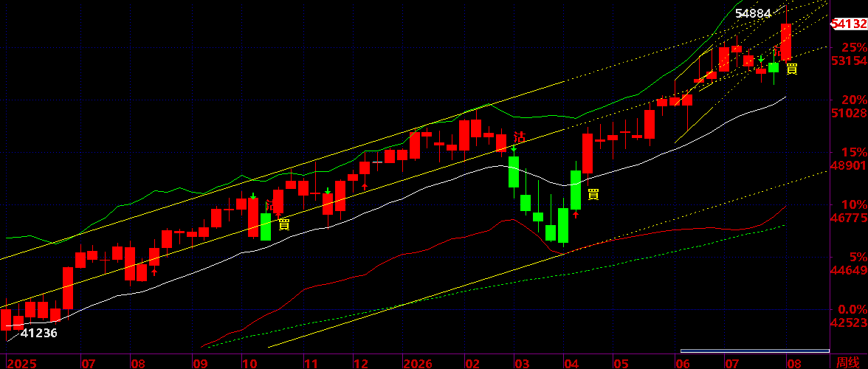Click the red up arrow below the April 2026 candle

click(x=576, y=215)
